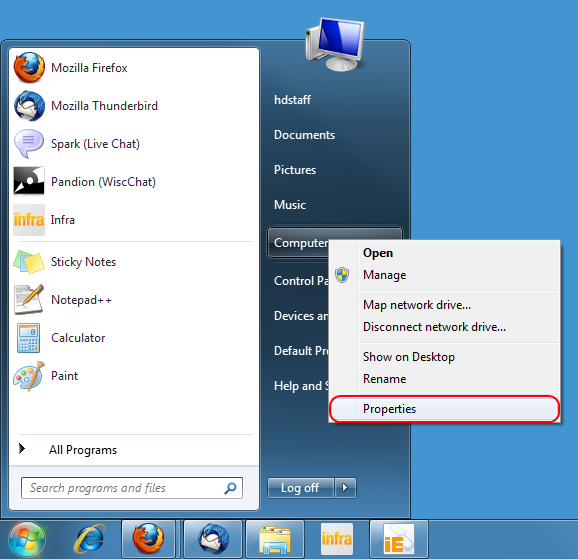Open the hdstaff user folder link
Screen dimensions: 578x559
coord(292,100)
